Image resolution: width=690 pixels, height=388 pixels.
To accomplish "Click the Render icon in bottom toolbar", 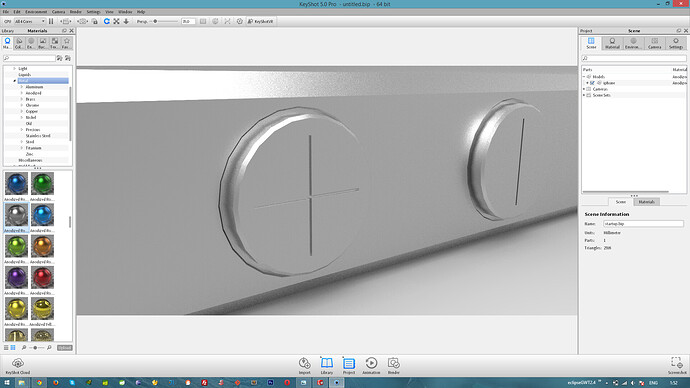I will tap(393, 366).
